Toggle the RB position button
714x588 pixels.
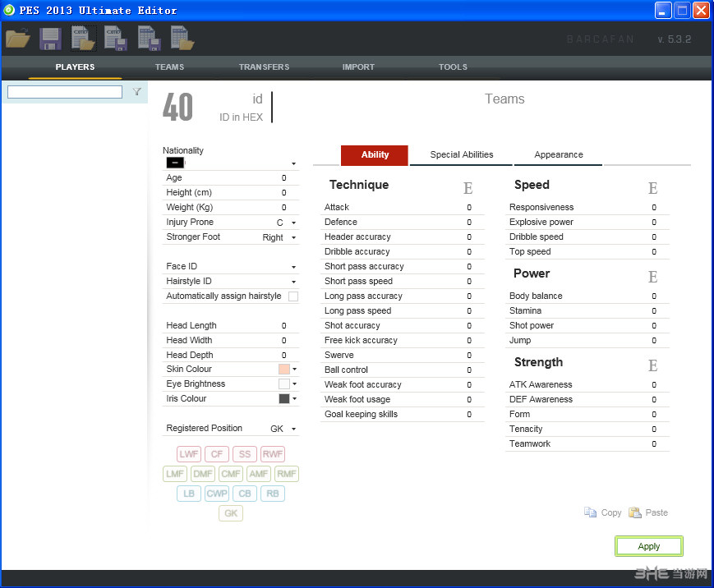(x=272, y=494)
